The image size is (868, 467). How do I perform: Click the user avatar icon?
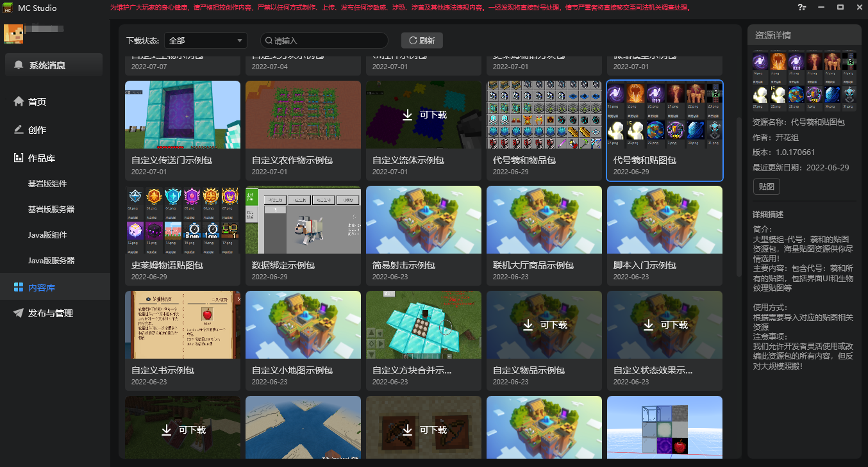click(x=13, y=34)
